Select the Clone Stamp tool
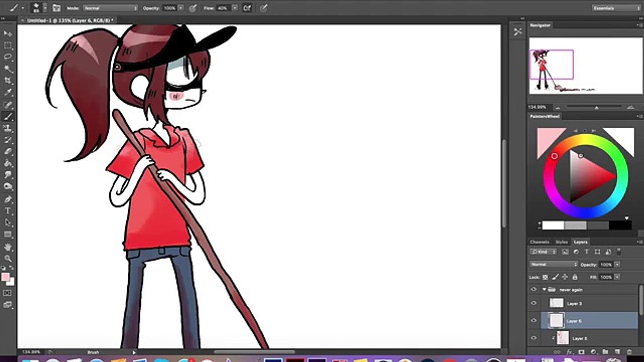644x362 pixels. 8,128
